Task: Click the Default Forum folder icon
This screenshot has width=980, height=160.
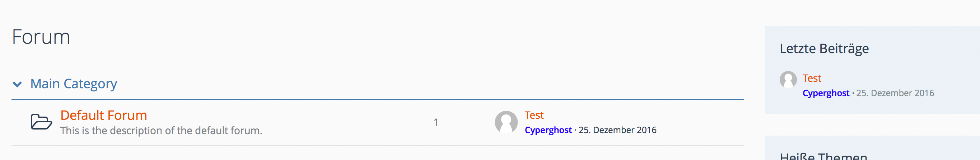Action: coord(41,122)
